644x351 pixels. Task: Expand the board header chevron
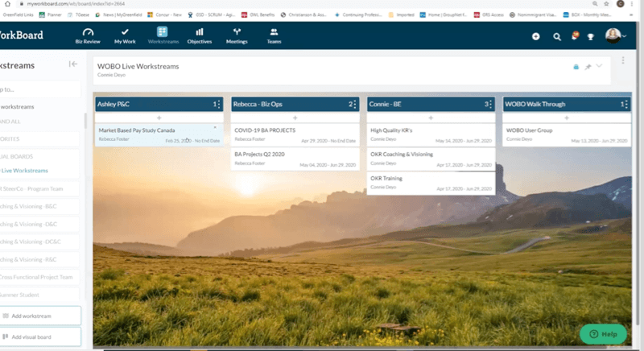tap(599, 66)
